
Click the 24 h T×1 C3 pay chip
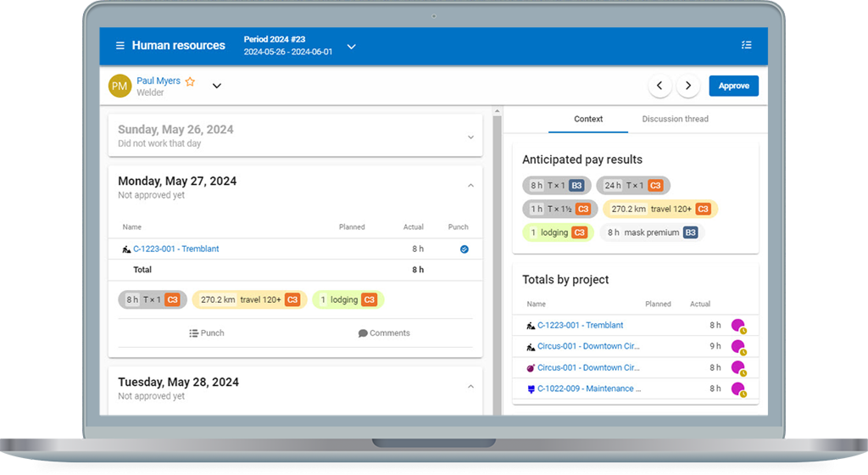click(633, 185)
